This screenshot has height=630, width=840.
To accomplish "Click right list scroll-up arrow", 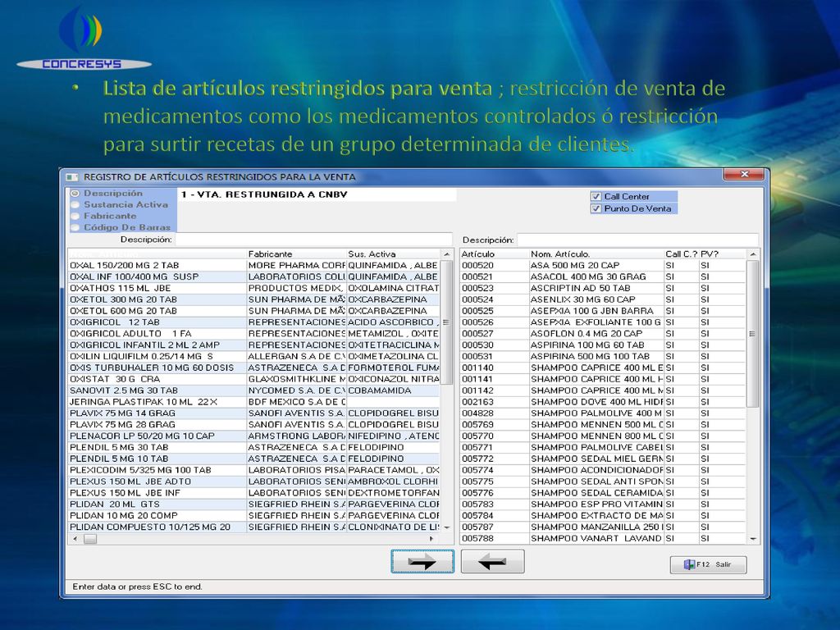I will 753,254.
